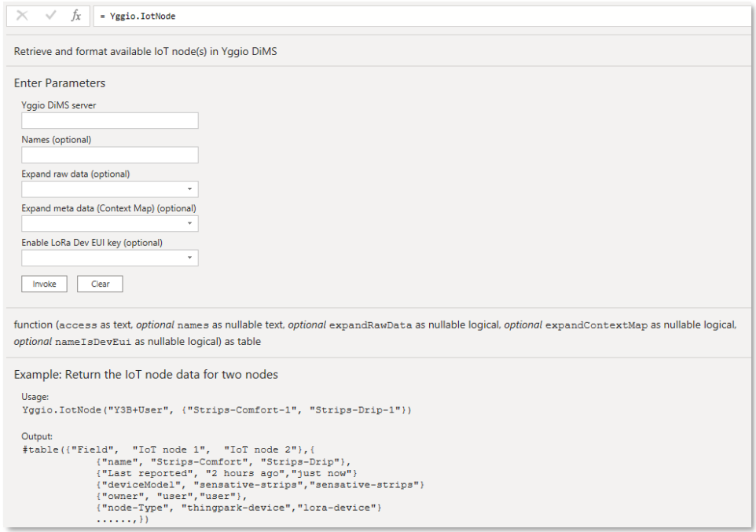Focus the Yggio DiMS server input field
The width and height of the screenshot is (756, 532).
point(110,120)
